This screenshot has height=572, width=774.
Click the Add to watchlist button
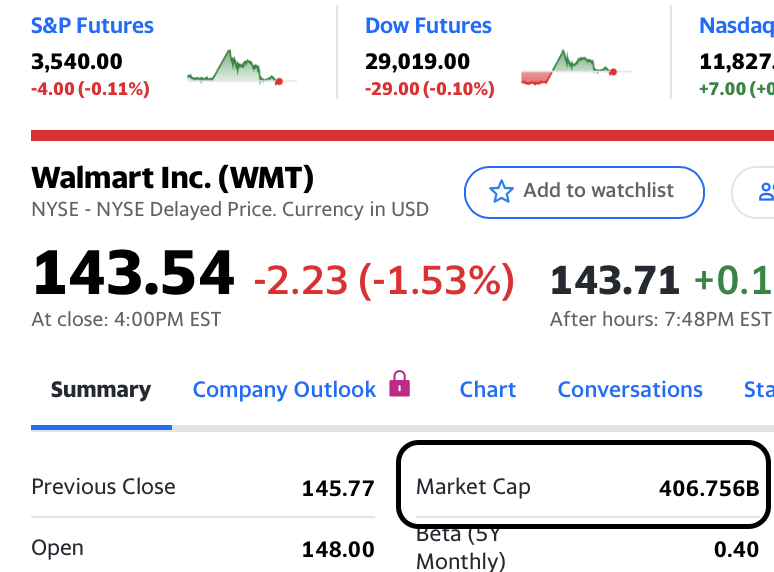pyautogui.click(x=584, y=192)
